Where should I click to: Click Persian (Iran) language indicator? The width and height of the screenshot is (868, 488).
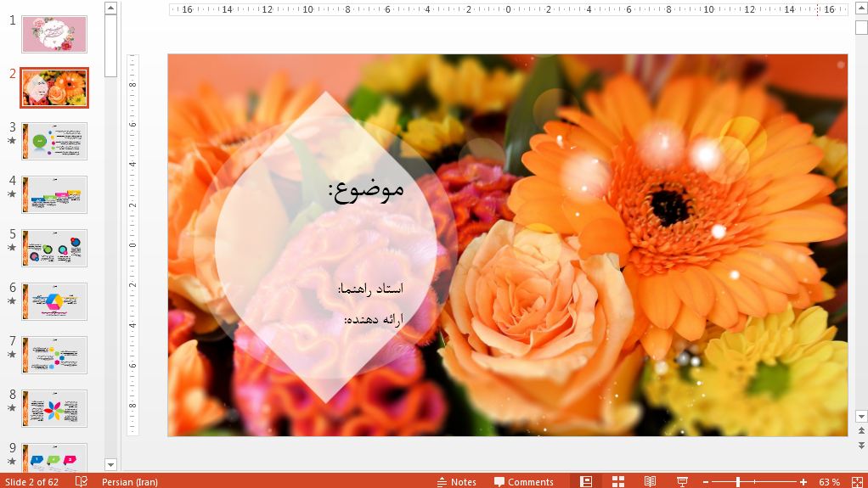[x=130, y=482]
